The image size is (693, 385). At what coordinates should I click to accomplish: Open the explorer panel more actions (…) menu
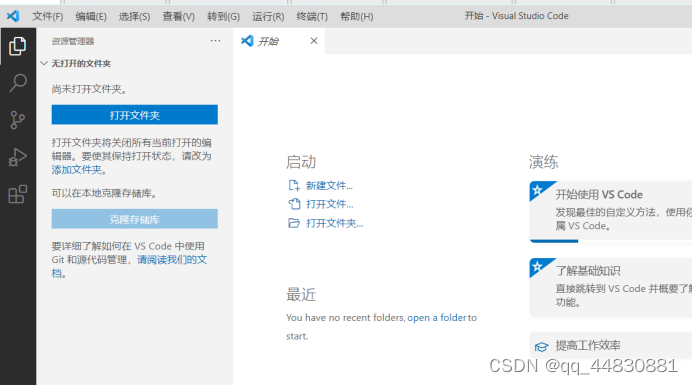click(x=215, y=41)
